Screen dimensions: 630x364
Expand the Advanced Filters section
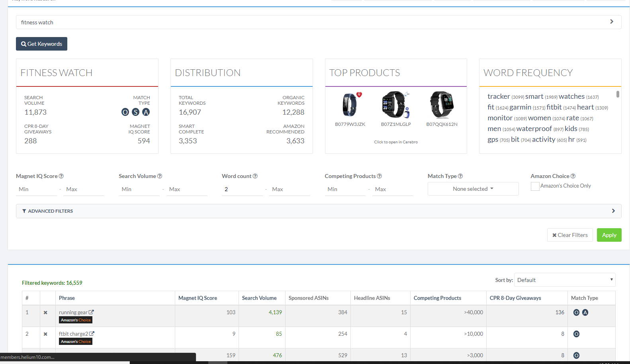click(x=318, y=211)
